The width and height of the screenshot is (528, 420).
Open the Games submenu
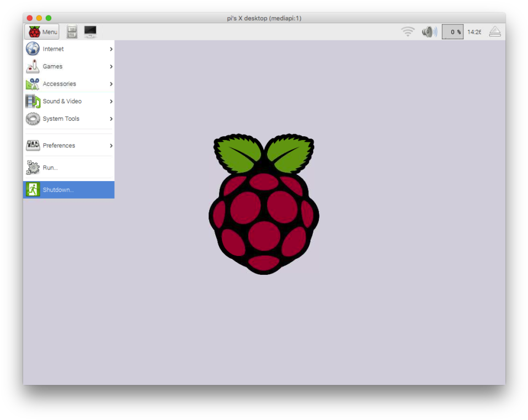[69, 66]
